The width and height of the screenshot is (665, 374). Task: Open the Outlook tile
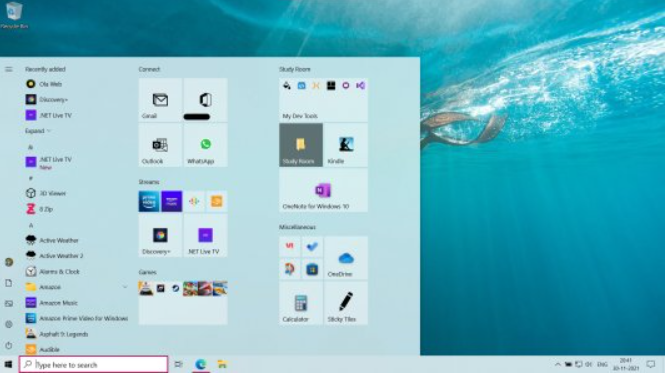(x=160, y=145)
